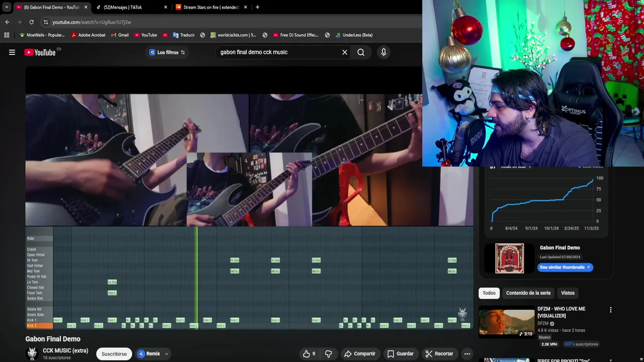This screenshot has width=644, height=362.
Task: Open the worldcia3ds.com bookmark
Action: pyautogui.click(x=233, y=35)
